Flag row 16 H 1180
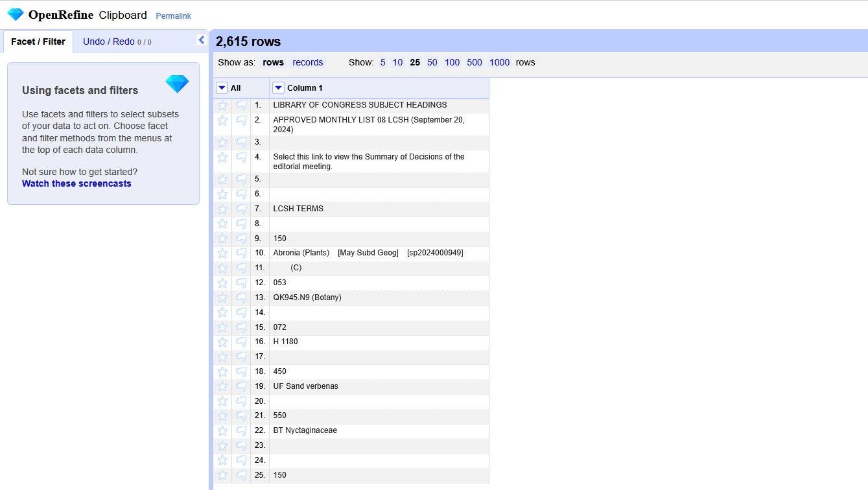The image size is (868, 490). 241,342
